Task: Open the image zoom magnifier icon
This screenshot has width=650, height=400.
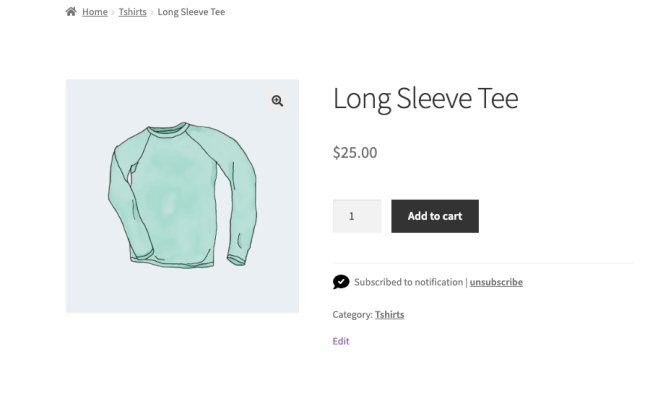Action: (277, 101)
